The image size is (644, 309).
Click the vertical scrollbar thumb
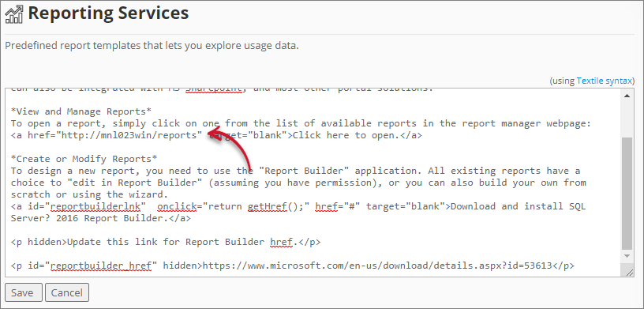pyautogui.click(x=627, y=194)
